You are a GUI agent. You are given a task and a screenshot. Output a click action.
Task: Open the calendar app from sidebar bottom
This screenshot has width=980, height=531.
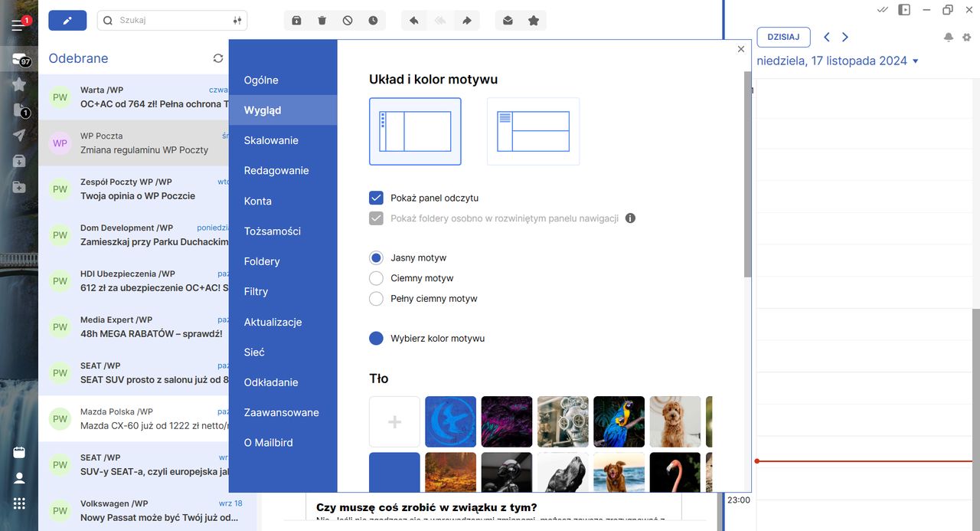click(x=19, y=452)
